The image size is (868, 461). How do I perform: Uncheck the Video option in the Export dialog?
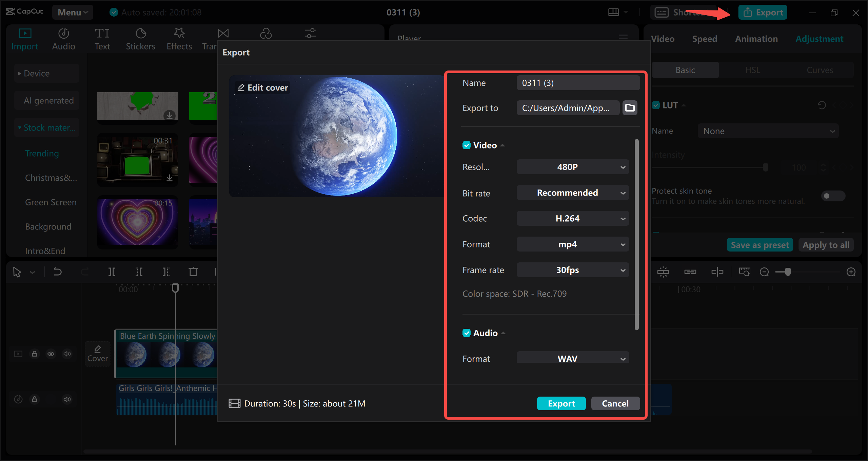click(x=467, y=145)
